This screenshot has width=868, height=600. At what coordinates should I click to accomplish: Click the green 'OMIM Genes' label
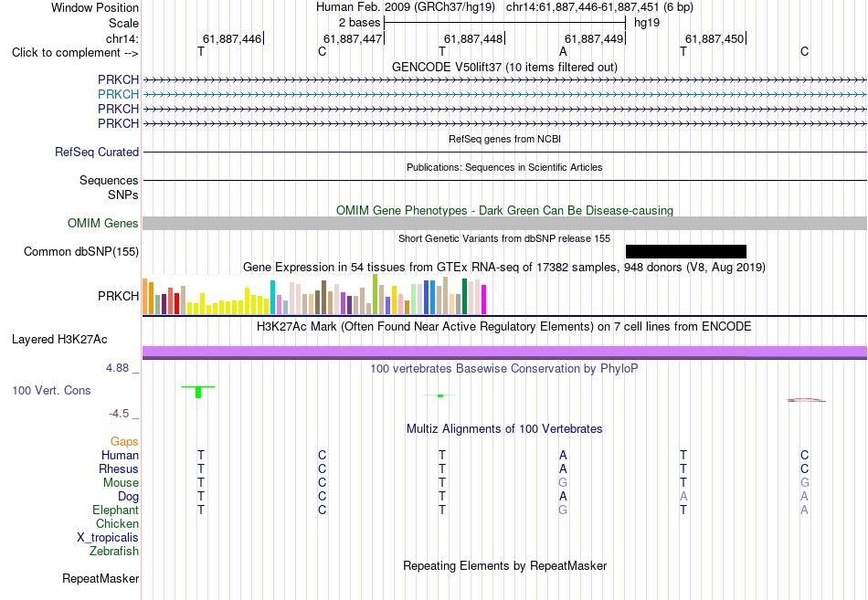tap(102, 223)
